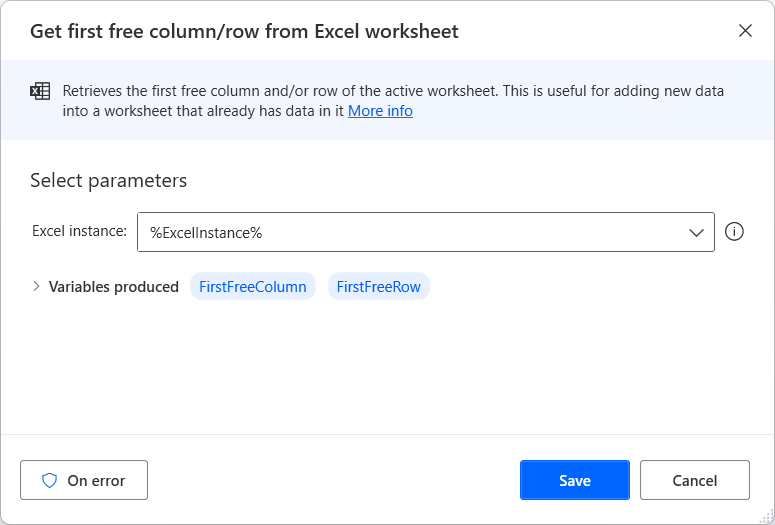Click the Excel instance label
This screenshot has width=775, height=525.
(79, 232)
